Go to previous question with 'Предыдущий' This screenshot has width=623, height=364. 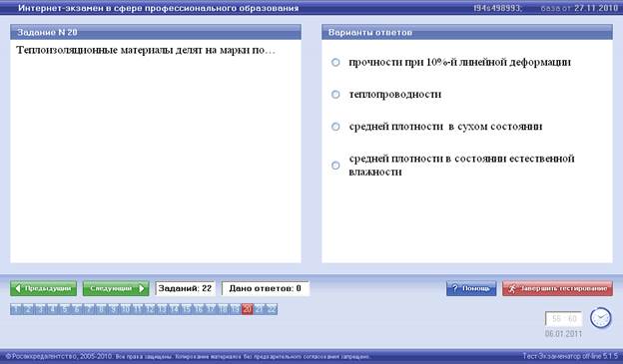click(x=44, y=288)
